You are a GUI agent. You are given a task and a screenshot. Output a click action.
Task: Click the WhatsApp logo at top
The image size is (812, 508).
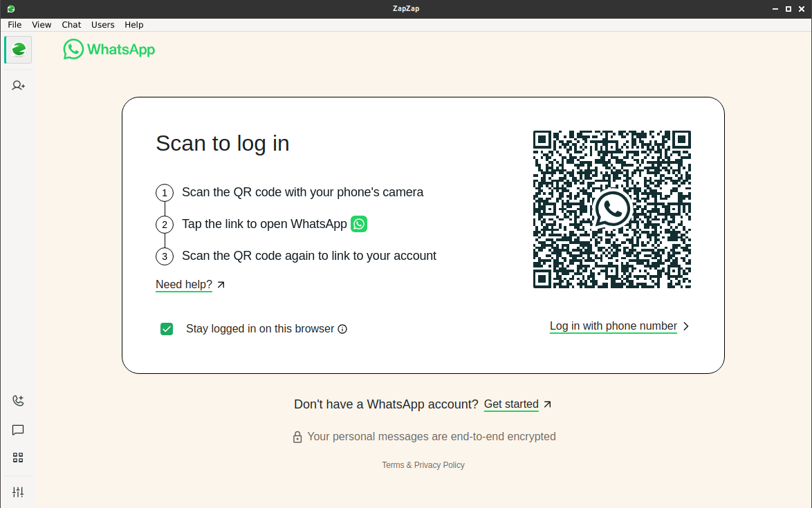[109, 49]
